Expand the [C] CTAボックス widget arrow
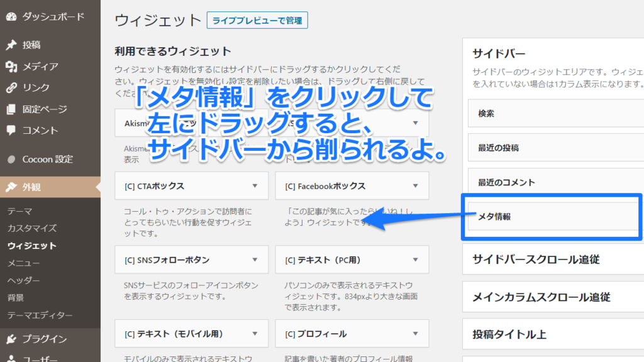Image resolution: width=644 pixels, height=362 pixels. (255, 186)
